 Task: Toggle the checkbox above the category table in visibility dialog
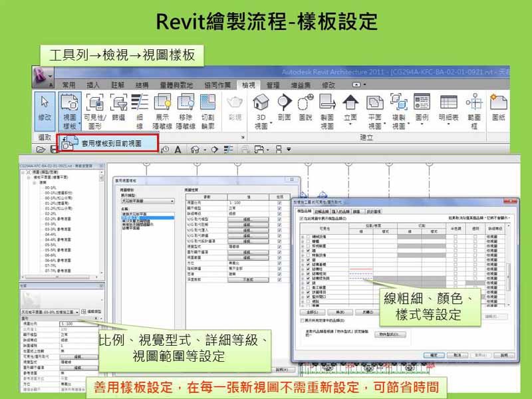pos(302,219)
